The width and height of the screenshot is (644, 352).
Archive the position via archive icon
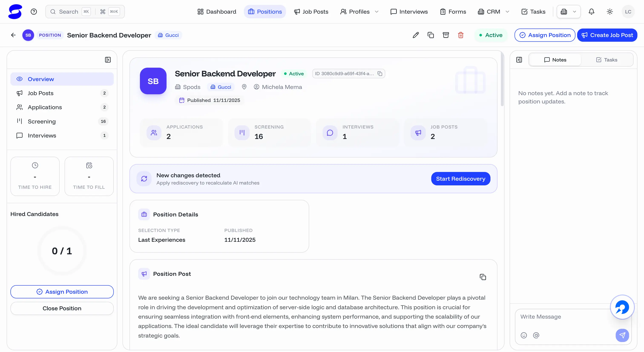[446, 35]
